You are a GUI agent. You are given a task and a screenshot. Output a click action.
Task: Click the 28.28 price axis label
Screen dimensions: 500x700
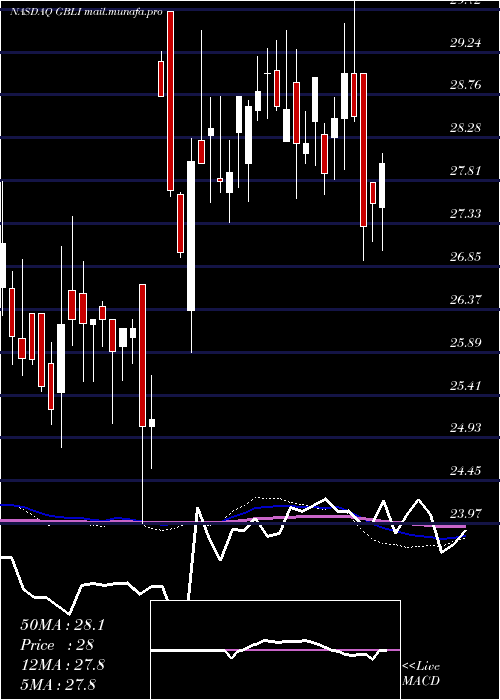[x=466, y=128]
